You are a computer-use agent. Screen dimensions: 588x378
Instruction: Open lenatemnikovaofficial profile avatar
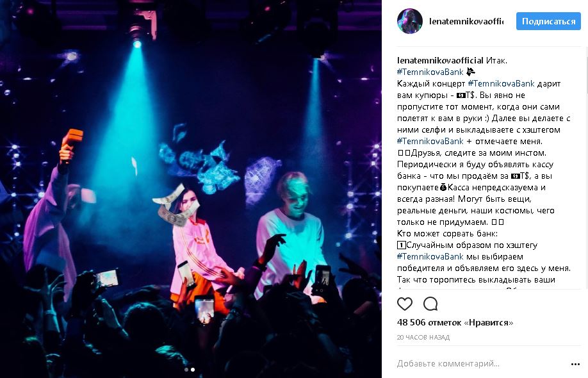(x=410, y=21)
